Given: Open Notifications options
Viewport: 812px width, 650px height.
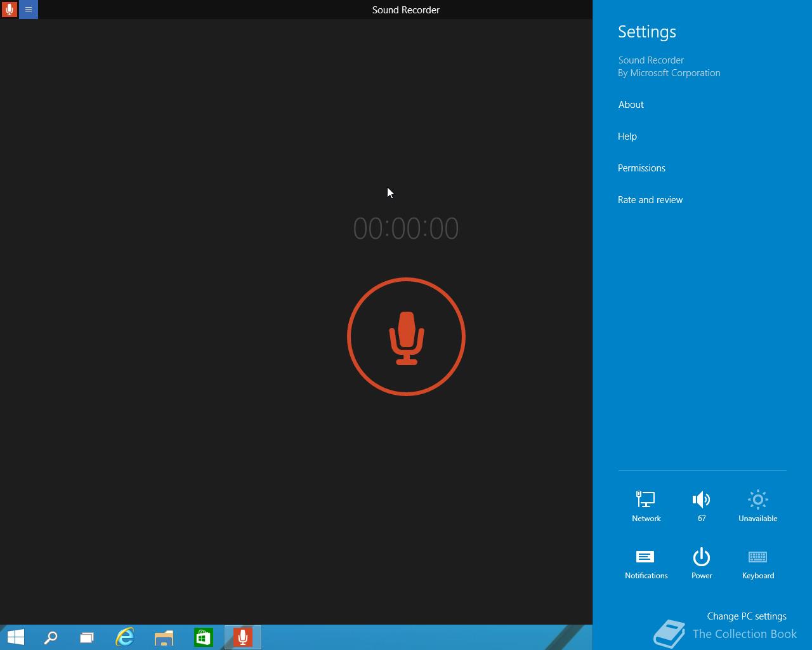Looking at the screenshot, I should (646, 564).
